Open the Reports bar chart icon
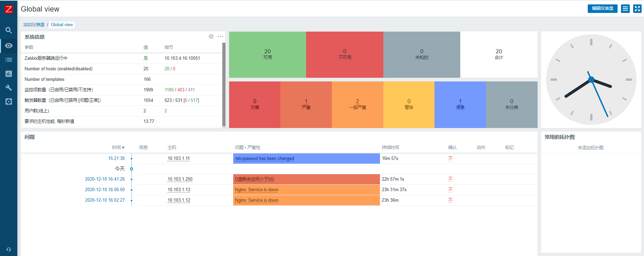The height and width of the screenshot is (256, 644). (9, 74)
